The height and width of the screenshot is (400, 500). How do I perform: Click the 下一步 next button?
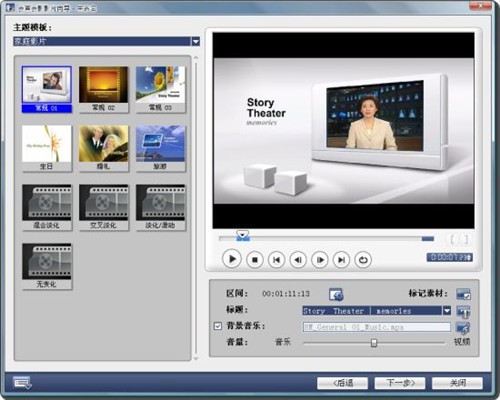400,383
